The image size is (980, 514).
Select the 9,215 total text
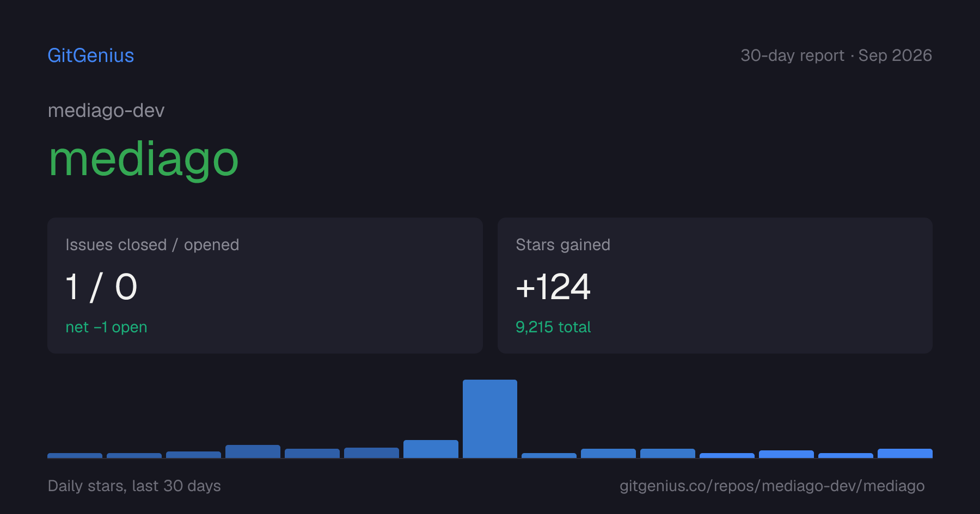tap(553, 327)
